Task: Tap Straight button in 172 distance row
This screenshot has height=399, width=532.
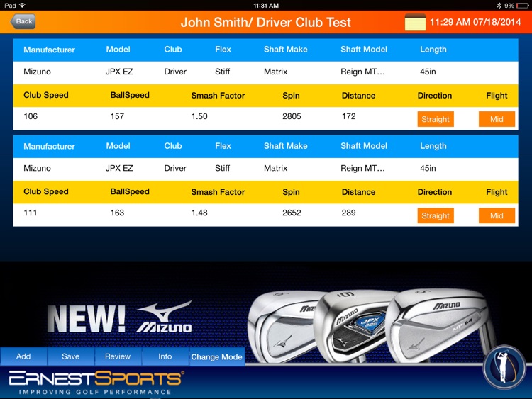Action: [436, 119]
